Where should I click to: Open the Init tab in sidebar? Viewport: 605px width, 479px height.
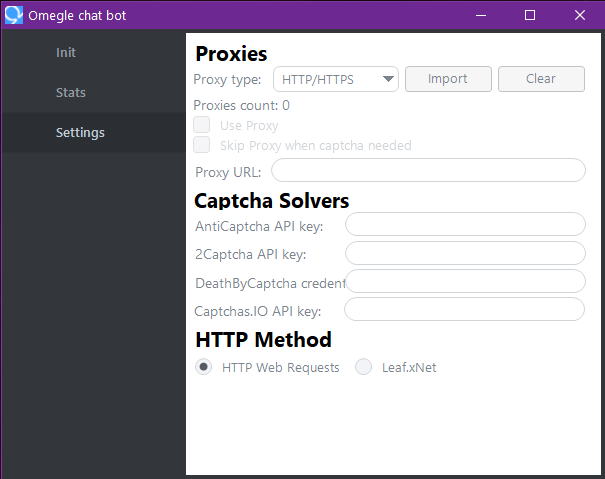click(66, 53)
